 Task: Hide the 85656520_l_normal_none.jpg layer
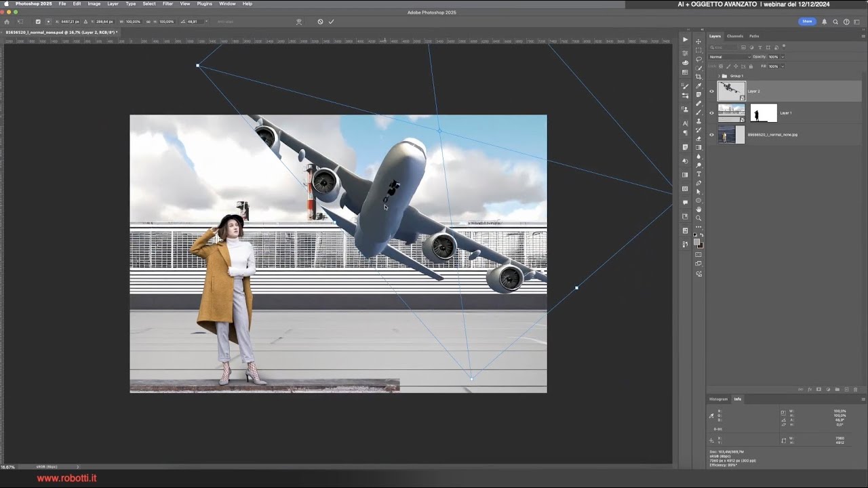click(711, 135)
